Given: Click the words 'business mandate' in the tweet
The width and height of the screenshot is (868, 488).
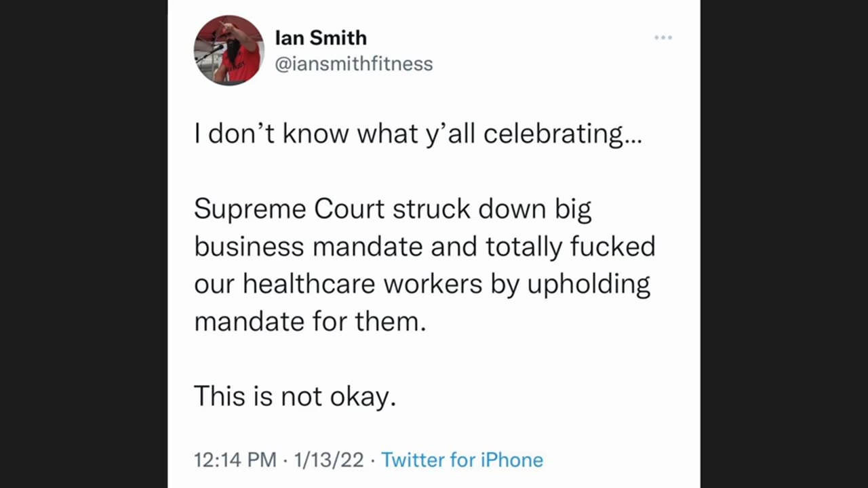Looking at the screenshot, I should click(309, 246).
